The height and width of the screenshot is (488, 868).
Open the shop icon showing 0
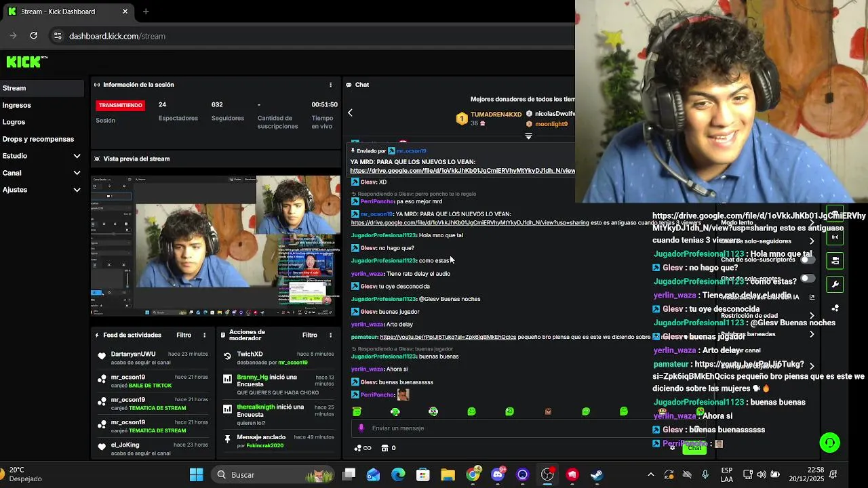click(389, 448)
